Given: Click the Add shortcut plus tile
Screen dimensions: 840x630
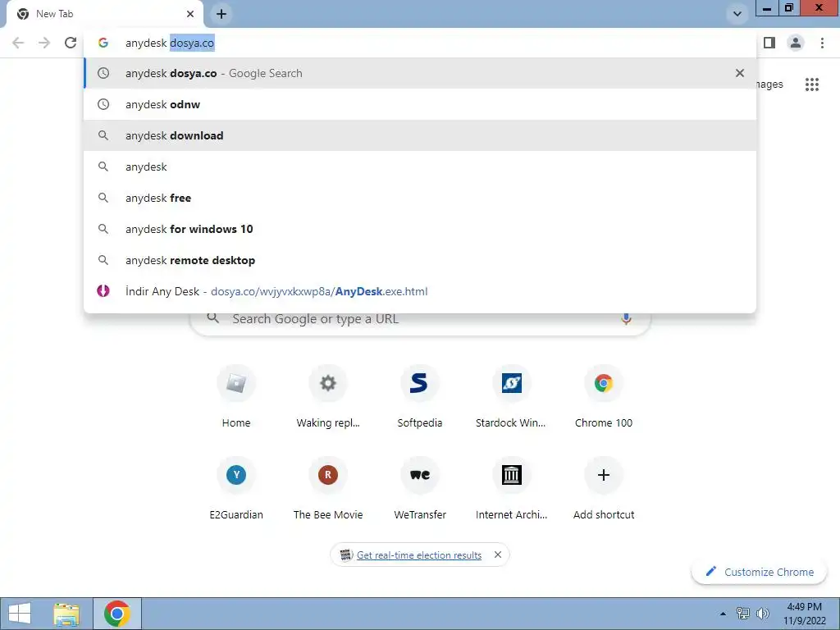Looking at the screenshot, I should (604, 489).
